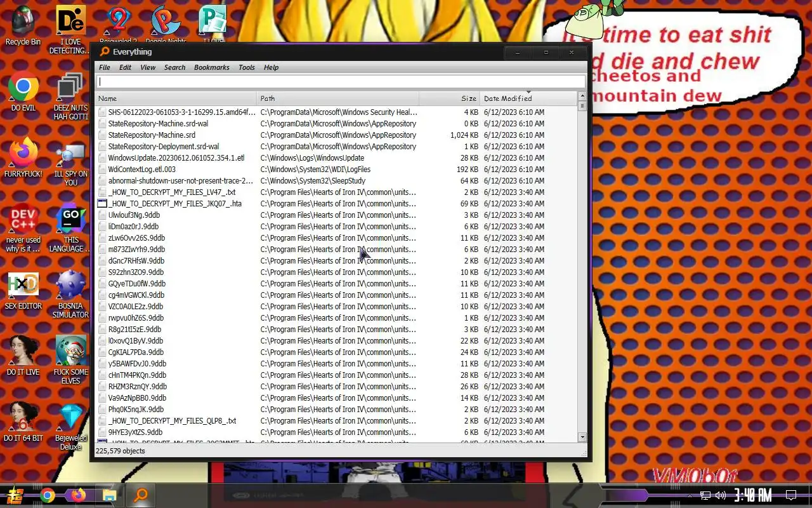Screen dimensions: 812x508
Task: Open the FUCK SOME ELVES desktop icon
Action: point(70,359)
